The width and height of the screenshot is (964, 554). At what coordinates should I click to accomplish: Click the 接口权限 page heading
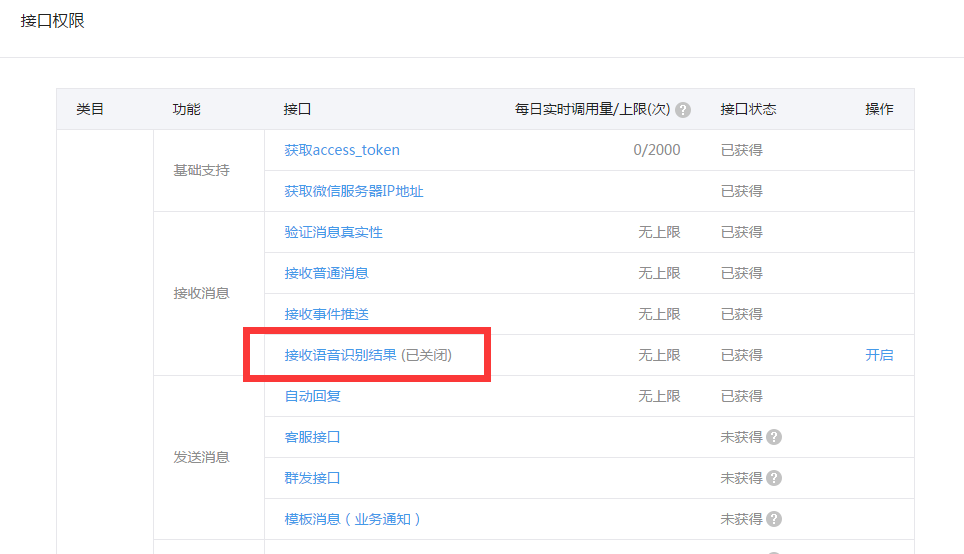(52, 21)
